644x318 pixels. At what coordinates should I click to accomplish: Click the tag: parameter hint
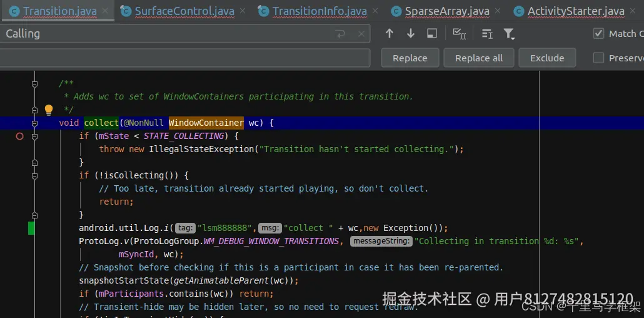185,228
